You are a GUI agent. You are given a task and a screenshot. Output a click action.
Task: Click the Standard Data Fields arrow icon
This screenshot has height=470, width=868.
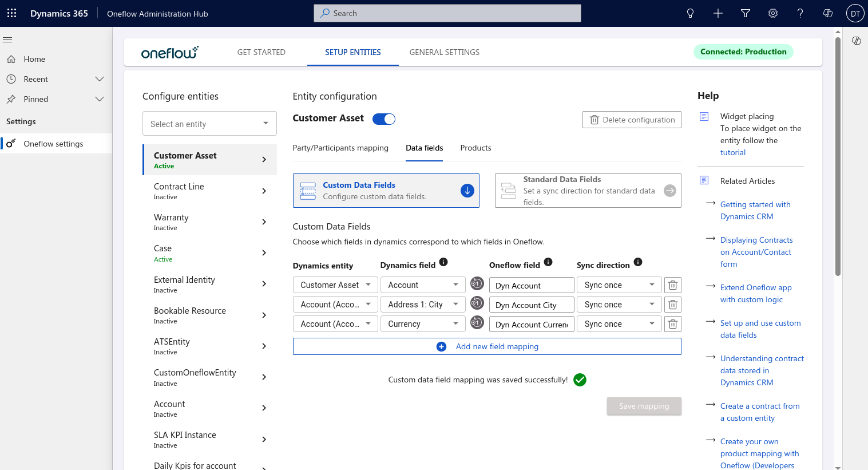pos(670,191)
